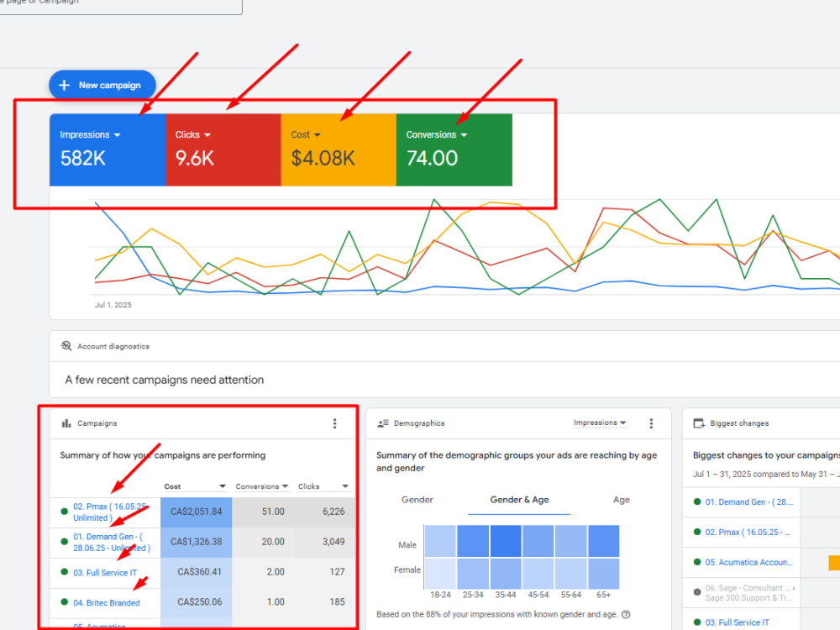Open the 02. Pmax campaign link in Campaigns
The width and height of the screenshot is (840, 630).
pyautogui.click(x=110, y=512)
